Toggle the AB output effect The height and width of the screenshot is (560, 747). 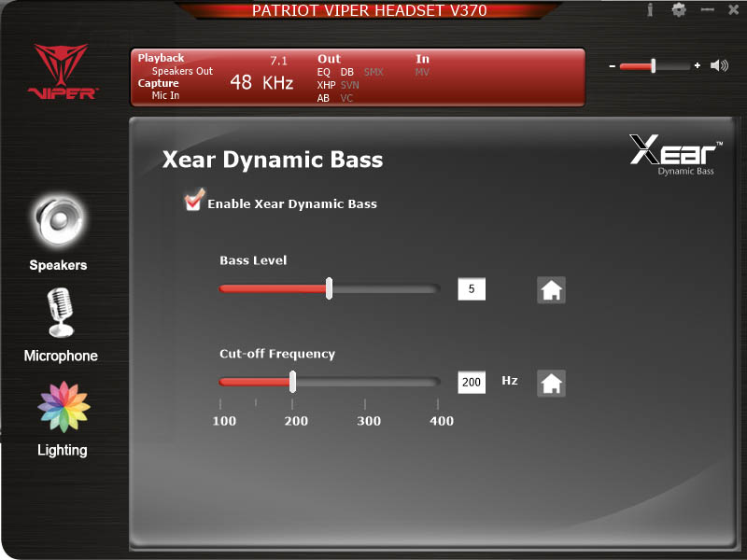coord(323,98)
